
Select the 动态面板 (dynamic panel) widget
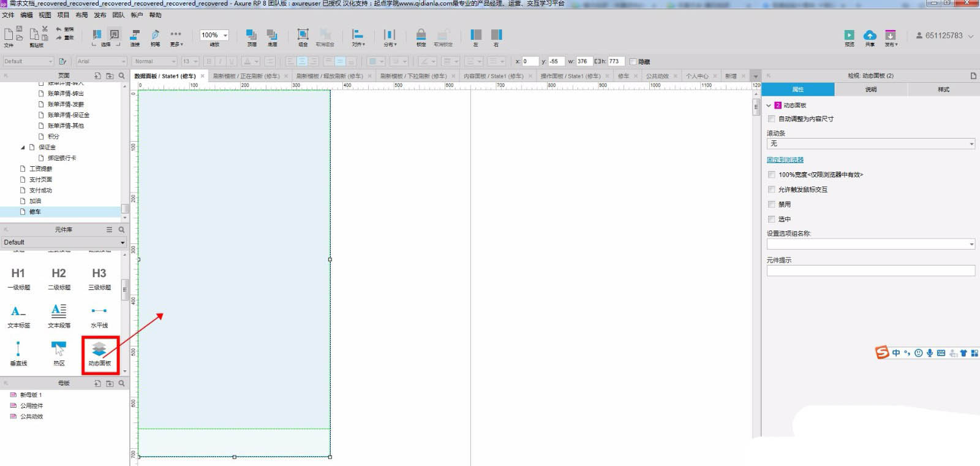pyautogui.click(x=99, y=351)
